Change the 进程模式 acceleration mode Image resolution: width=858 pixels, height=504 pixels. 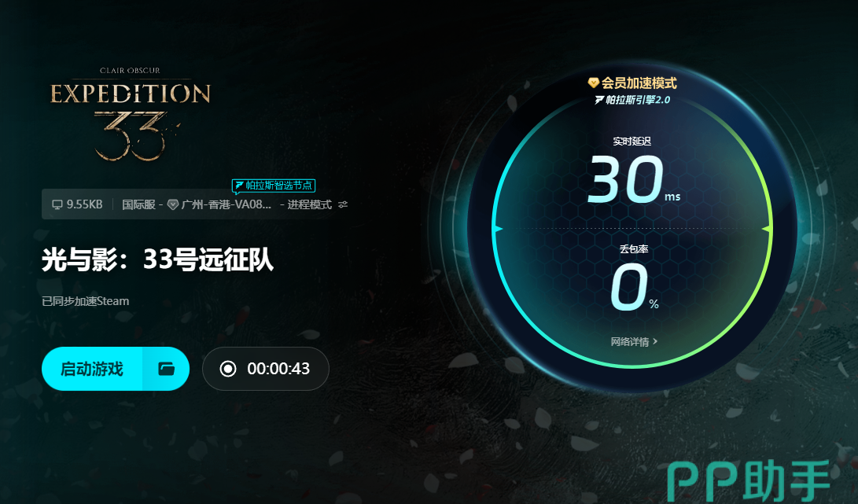pos(310,204)
